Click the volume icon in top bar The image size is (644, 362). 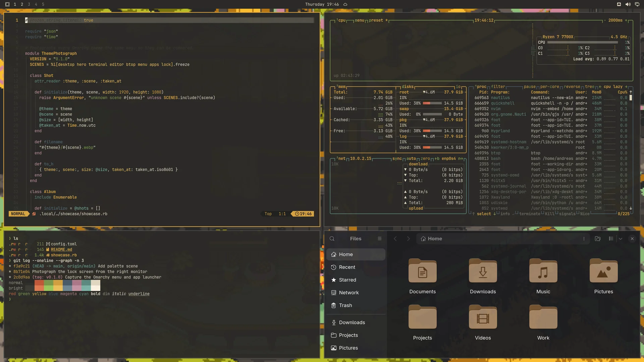[628, 4]
